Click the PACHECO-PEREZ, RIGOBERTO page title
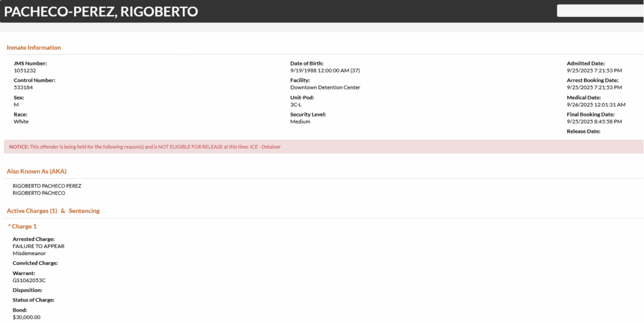Screen dimensions: 644x323 click(x=101, y=11)
